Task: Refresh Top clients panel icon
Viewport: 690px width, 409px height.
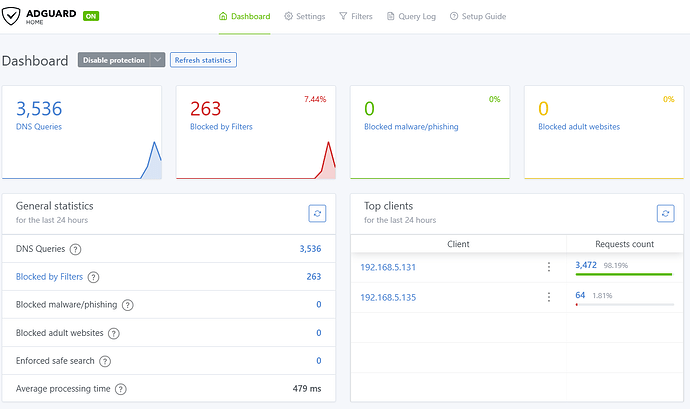Action: pyautogui.click(x=665, y=213)
